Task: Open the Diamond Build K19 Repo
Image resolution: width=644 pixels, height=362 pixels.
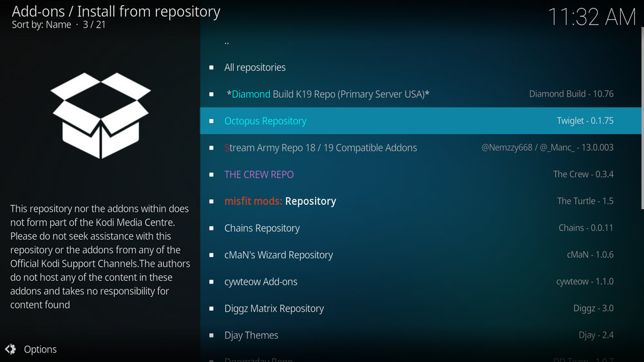Action: [328, 94]
